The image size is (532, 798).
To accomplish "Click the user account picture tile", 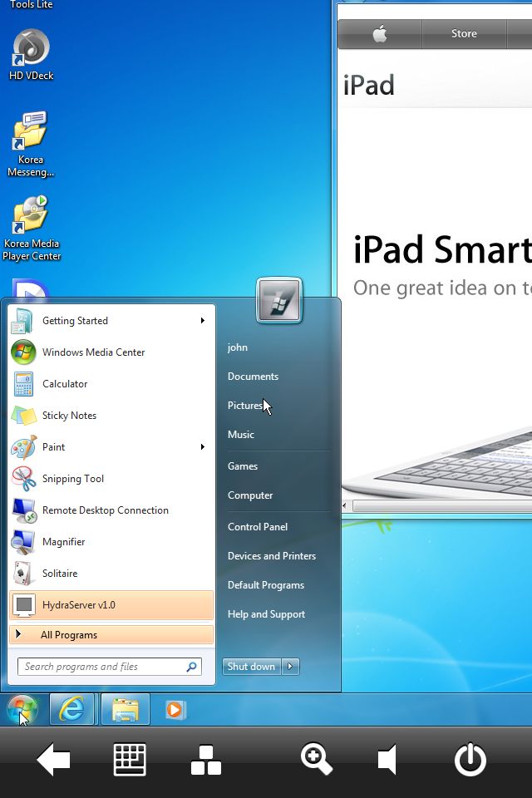I will pyautogui.click(x=279, y=300).
